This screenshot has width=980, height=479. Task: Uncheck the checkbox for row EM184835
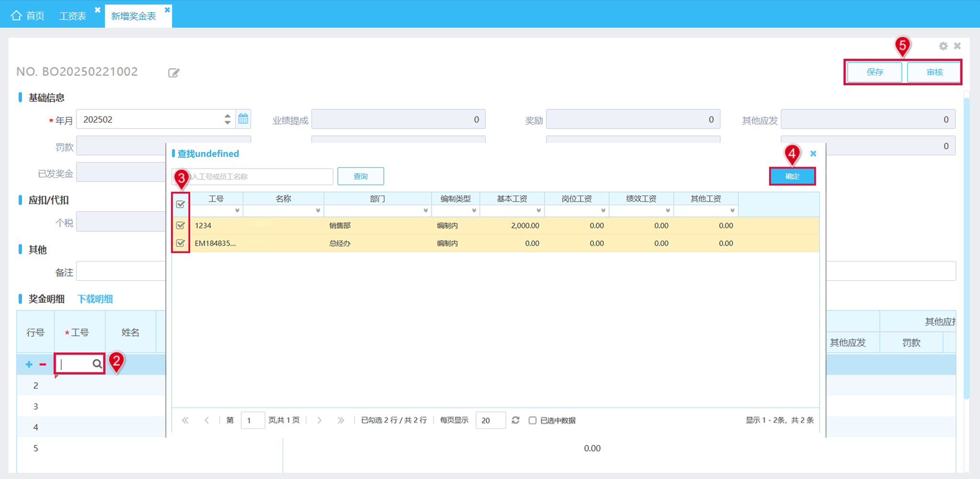pos(180,243)
